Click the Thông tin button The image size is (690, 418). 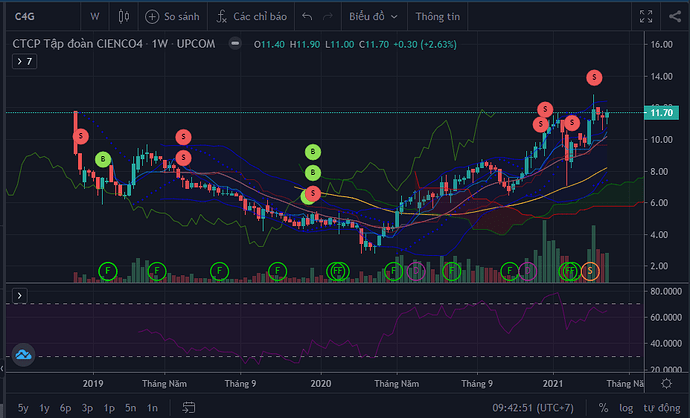(x=439, y=17)
